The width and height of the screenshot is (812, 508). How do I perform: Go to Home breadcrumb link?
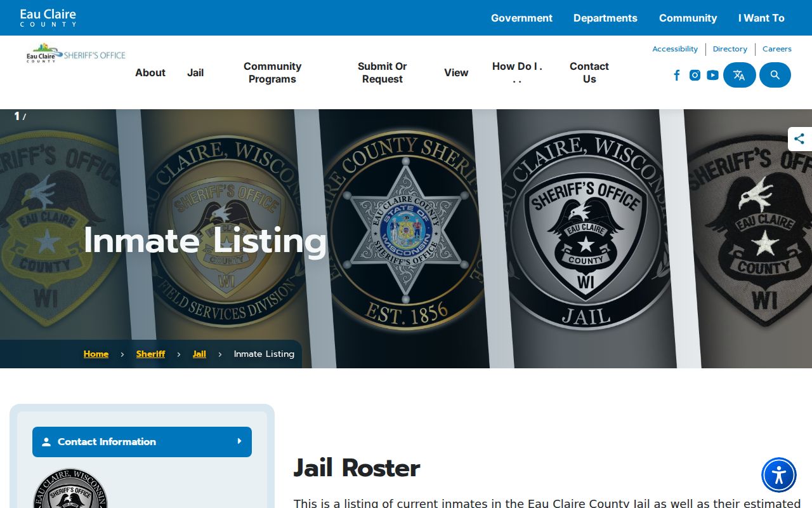point(96,354)
